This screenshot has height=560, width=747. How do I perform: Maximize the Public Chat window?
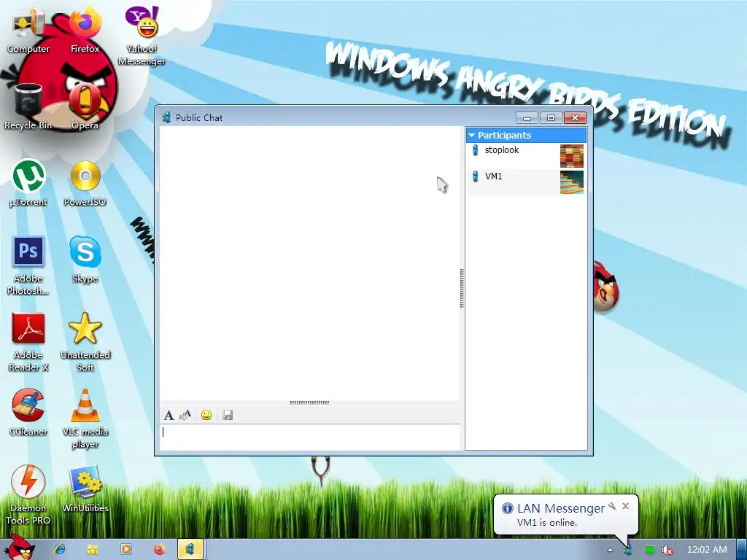[x=551, y=117]
